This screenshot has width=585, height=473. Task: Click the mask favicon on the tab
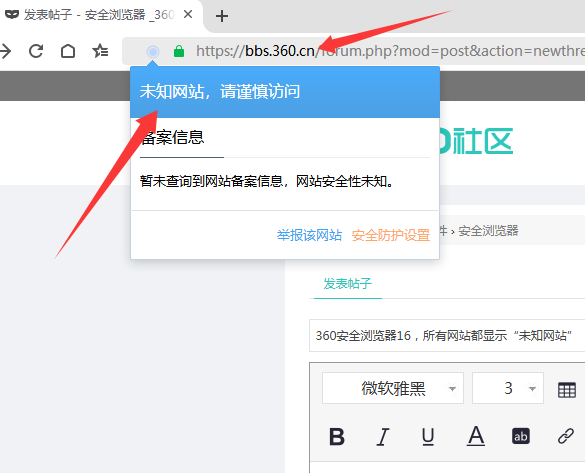12,15
